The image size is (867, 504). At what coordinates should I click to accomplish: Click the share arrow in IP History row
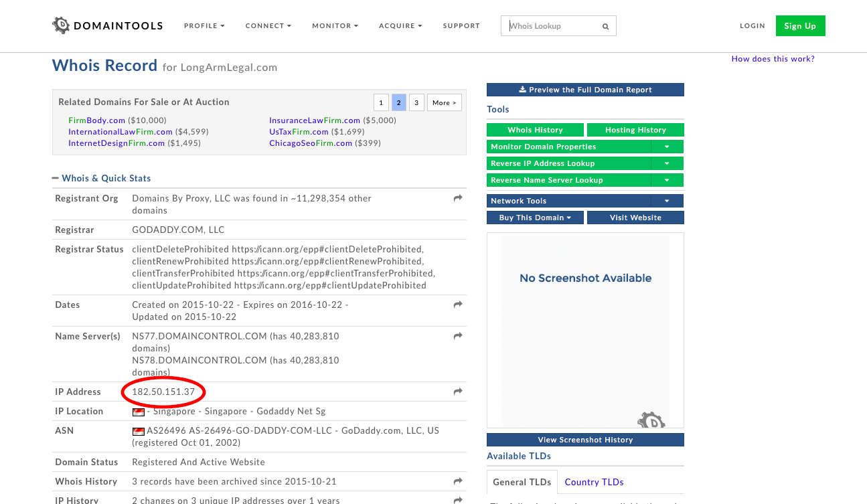(458, 500)
